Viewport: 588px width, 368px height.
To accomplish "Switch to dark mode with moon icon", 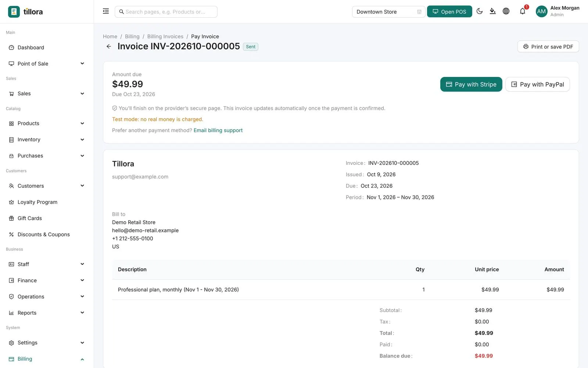I will pos(480,11).
